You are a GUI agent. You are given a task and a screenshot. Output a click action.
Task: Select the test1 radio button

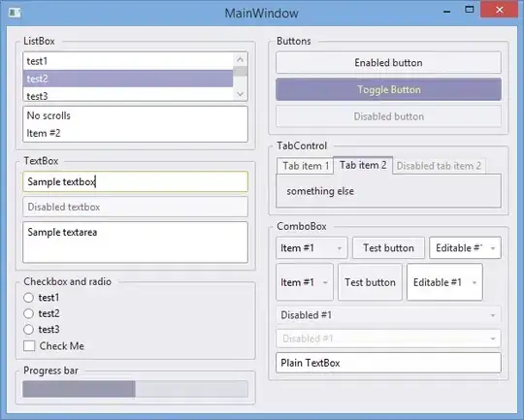point(29,298)
